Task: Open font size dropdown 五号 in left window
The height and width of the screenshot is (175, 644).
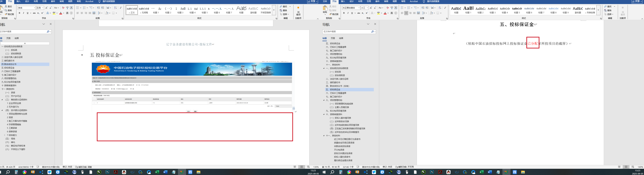Action: (x=43, y=8)
